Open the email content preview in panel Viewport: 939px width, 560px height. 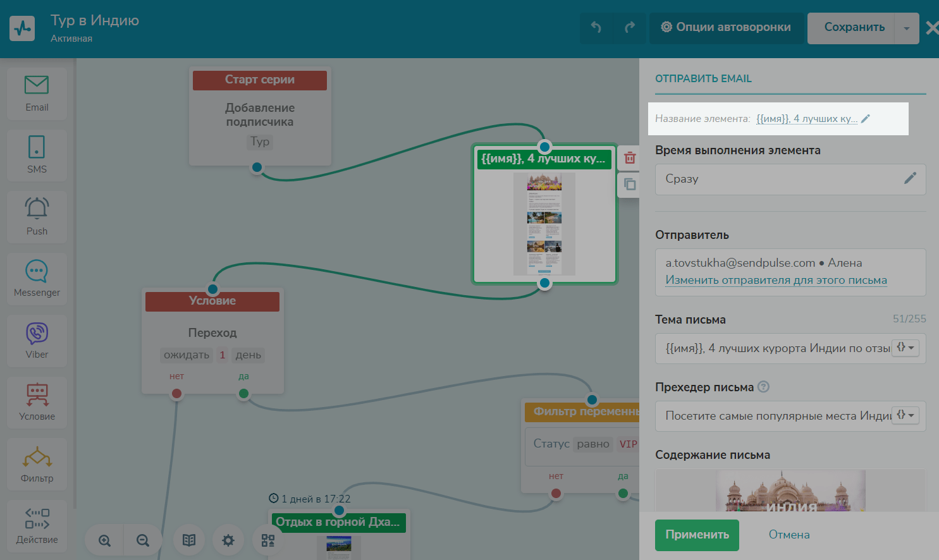click(x=790, y=490)
